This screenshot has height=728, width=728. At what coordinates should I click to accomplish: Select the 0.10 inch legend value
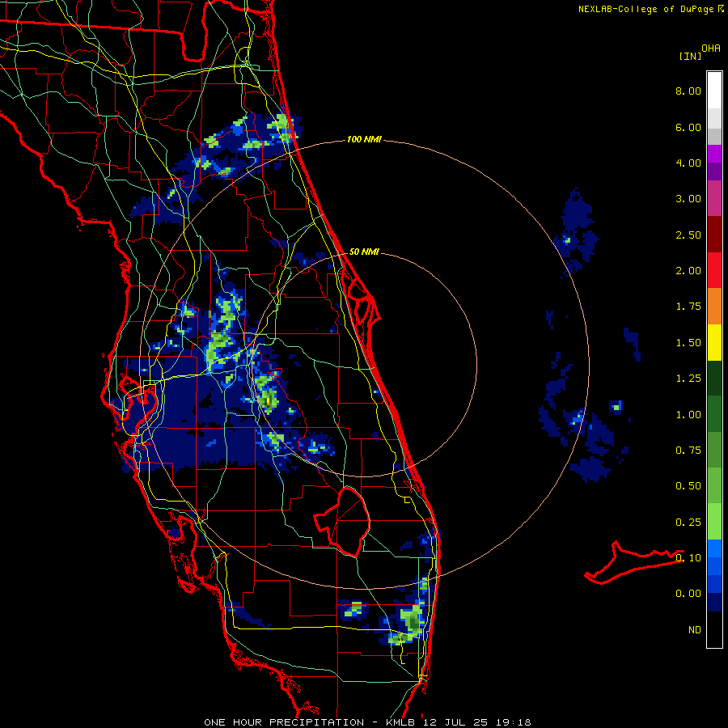tap(688, 558)
